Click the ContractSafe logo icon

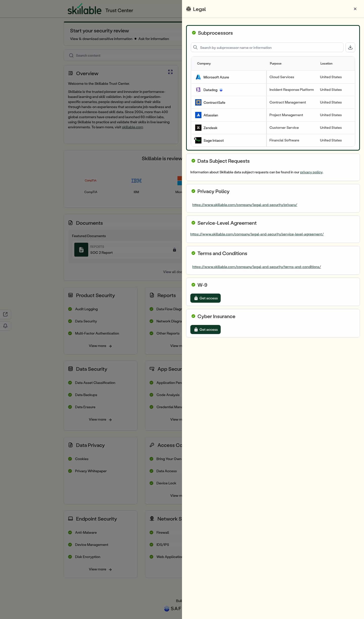click(198, 102)
